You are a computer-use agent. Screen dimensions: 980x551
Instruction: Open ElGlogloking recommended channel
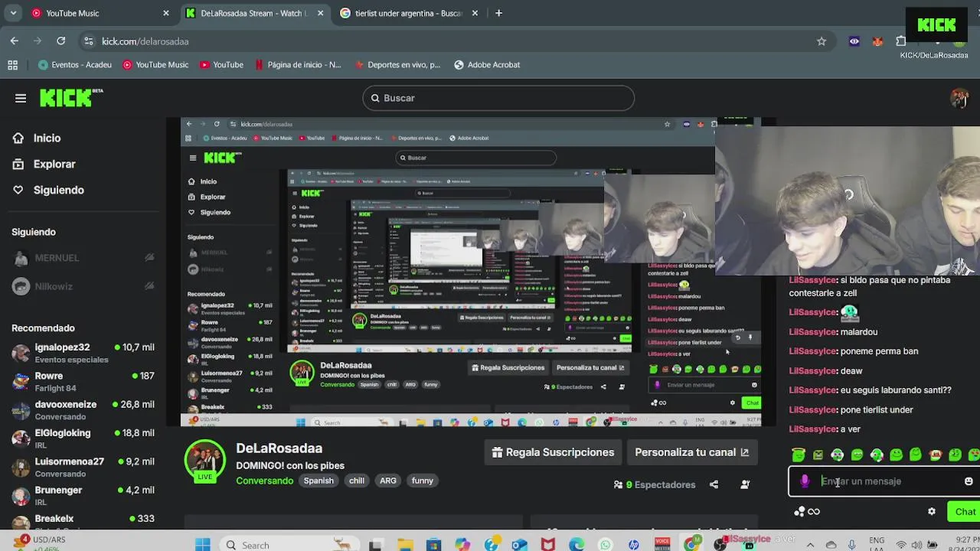[x=83, y=439]
